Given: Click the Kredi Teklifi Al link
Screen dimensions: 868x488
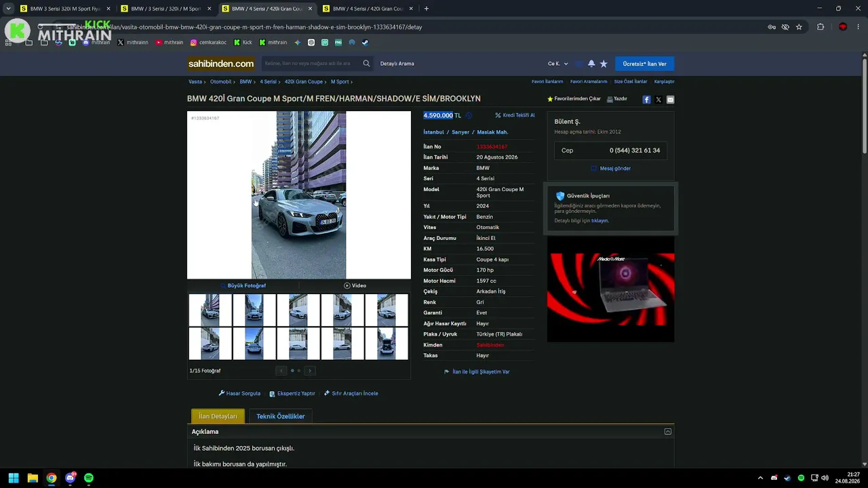Looking at the screenshot, I should click(515, 115).
